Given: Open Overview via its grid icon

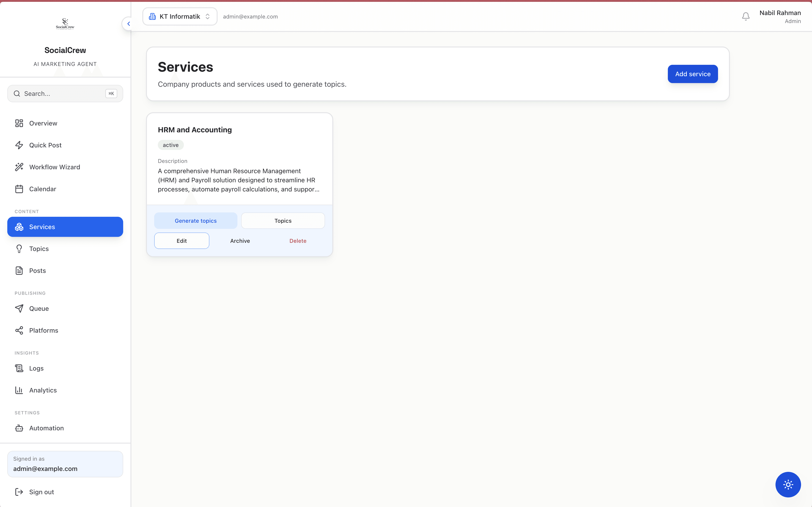Looking at the screenshot, I should [19, 123].
